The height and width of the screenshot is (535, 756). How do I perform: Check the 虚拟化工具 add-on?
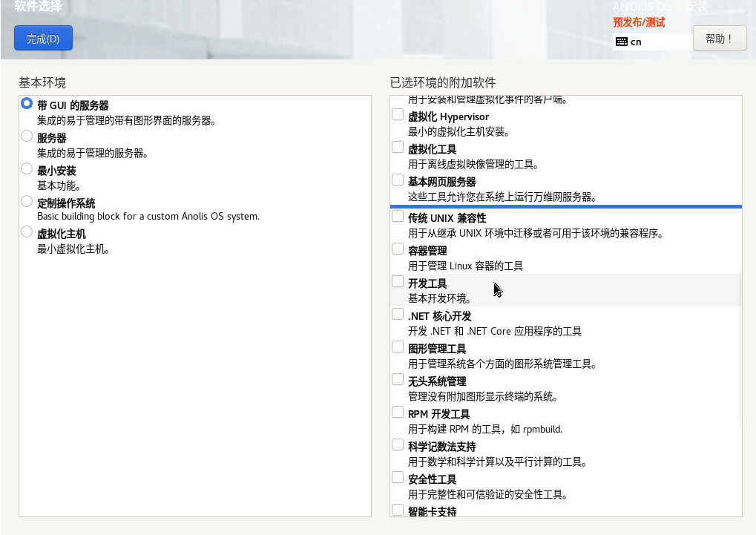click(x=398, y=148)
